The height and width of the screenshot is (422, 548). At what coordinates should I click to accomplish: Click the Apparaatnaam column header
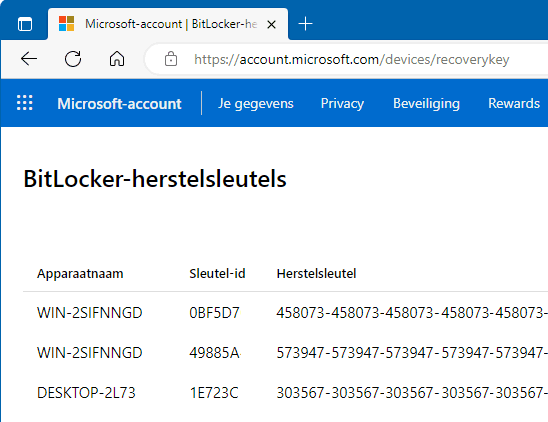point(80,273)
